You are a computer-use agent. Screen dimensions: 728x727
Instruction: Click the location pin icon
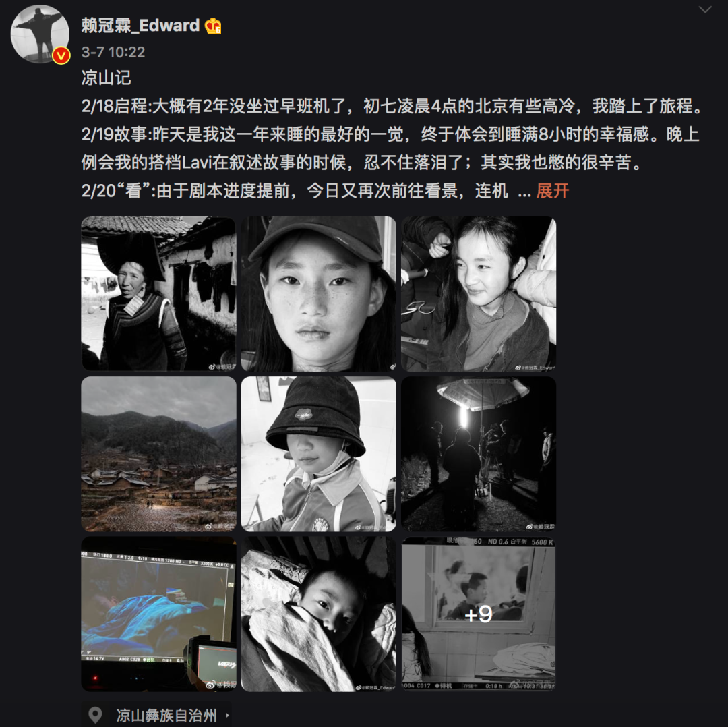[x=95, y=715]
